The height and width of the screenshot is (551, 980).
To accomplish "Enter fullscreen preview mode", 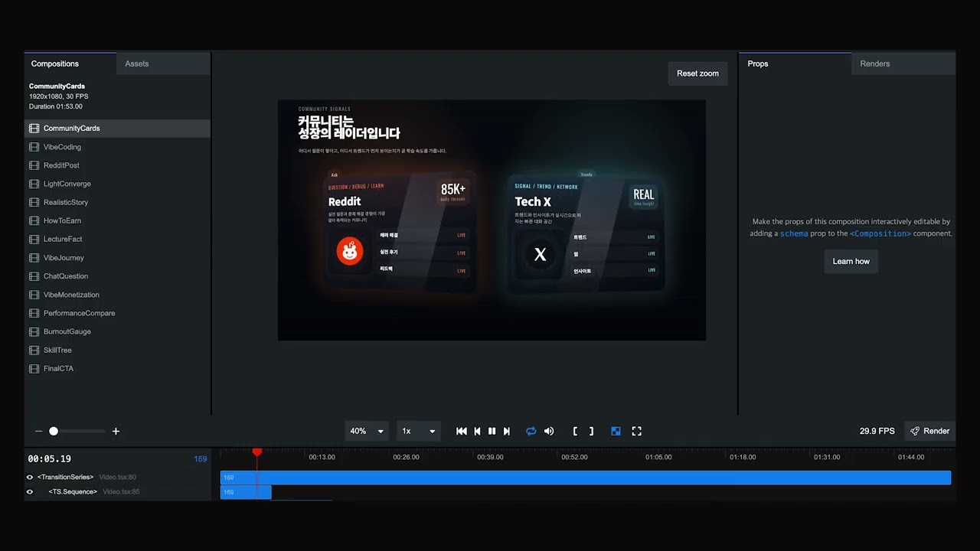I will pyautogui.click(x=636, y=432).
